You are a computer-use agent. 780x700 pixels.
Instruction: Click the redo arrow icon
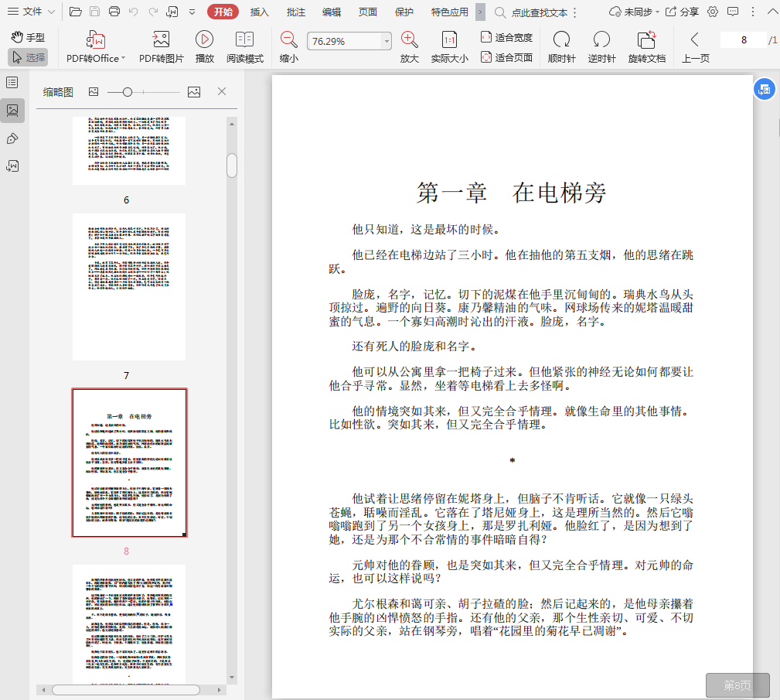point(153,12)
